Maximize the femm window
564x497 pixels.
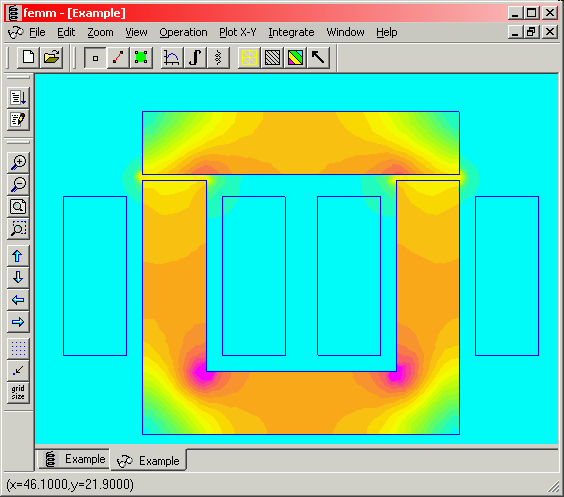[532, 13]
